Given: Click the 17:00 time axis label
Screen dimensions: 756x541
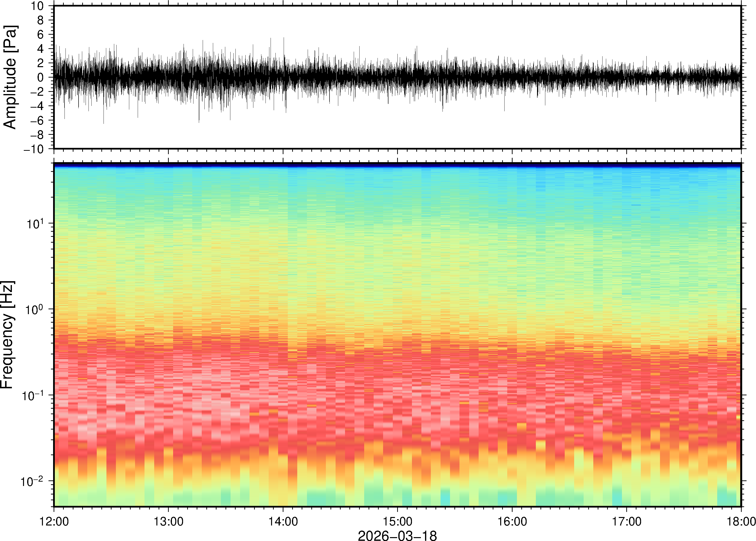Looking at the screenshot, I should coord(626,521).
